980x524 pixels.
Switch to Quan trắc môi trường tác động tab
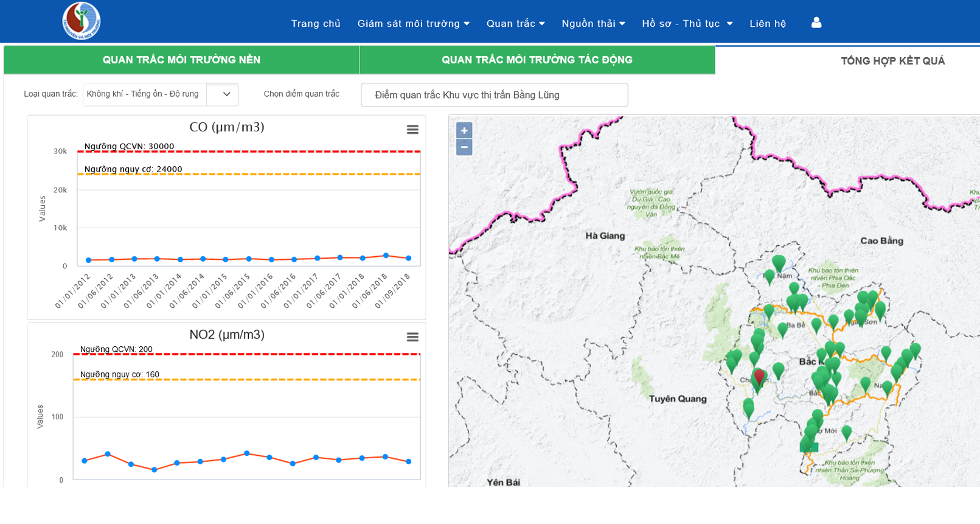[x=537, y=60]
